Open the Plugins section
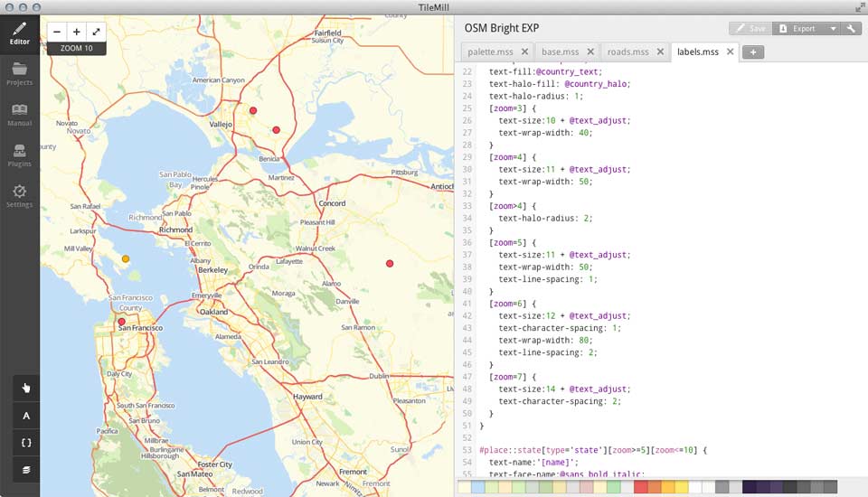 pos(19,155)
